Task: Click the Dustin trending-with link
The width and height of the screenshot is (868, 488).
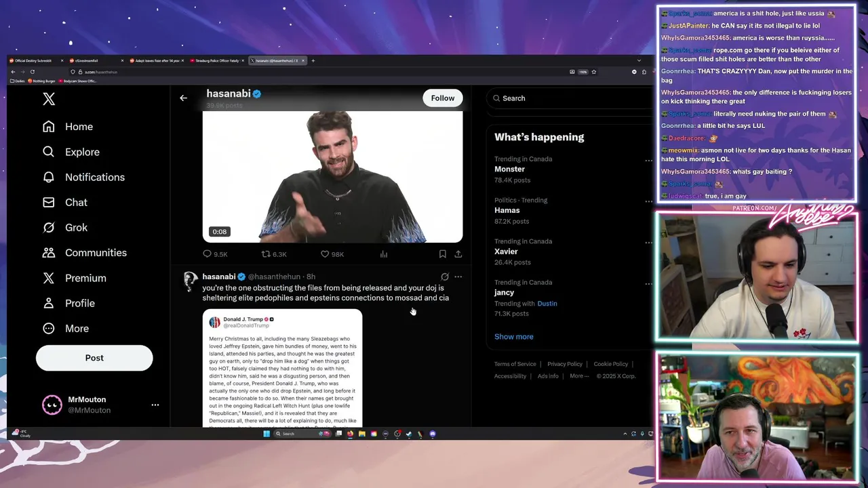Action: tap(547, 304)
